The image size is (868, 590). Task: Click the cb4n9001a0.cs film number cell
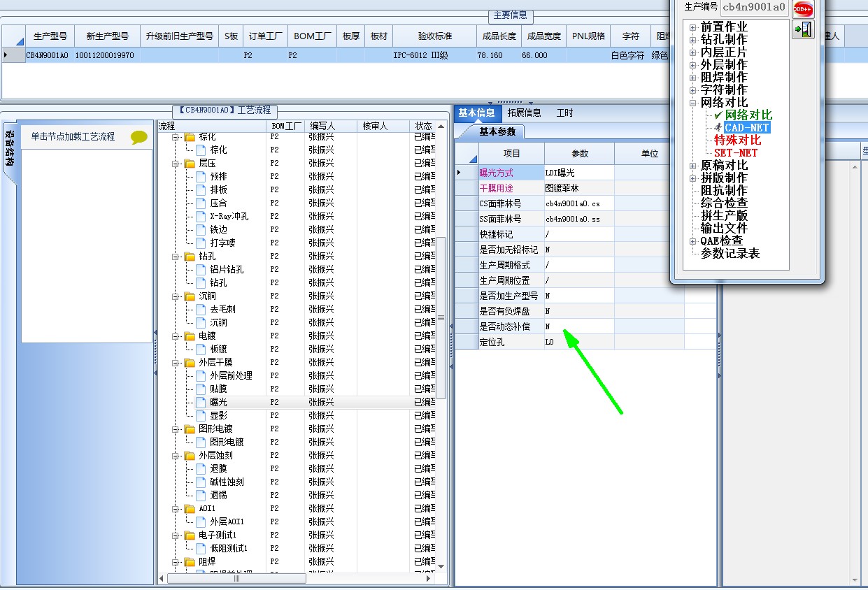click(x=579, y=203)
